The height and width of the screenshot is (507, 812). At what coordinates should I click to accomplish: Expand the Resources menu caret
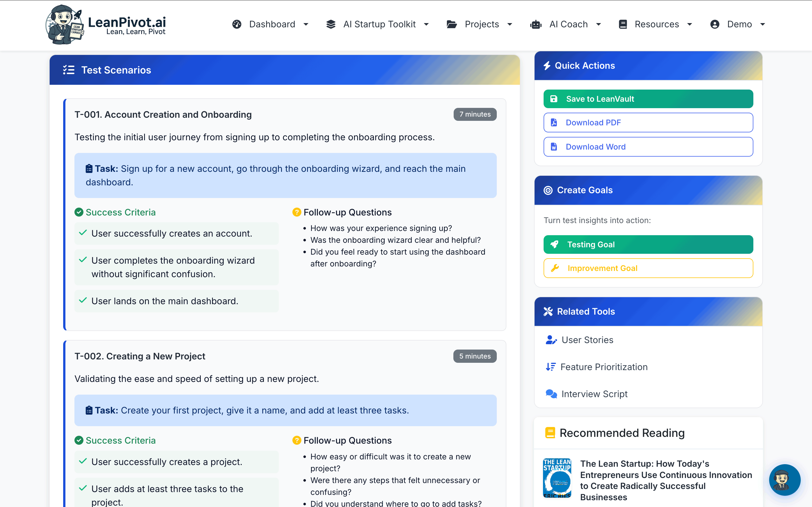(x=690, y=25)
